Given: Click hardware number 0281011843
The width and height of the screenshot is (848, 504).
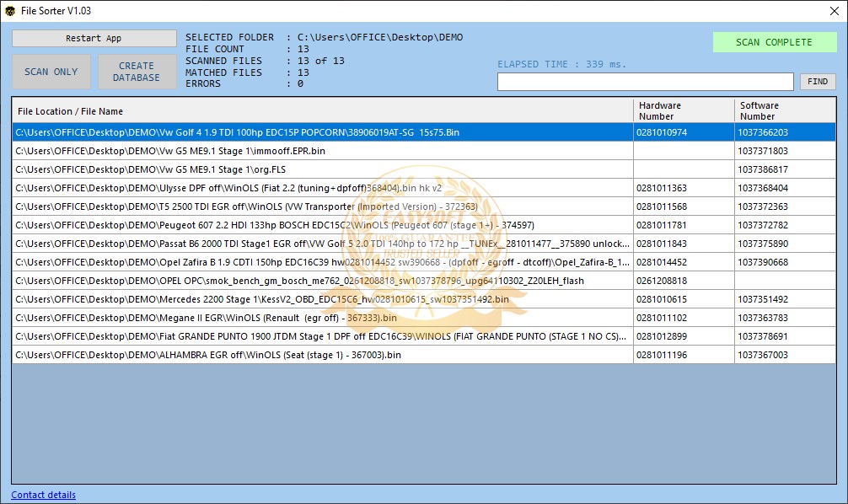Looking at the screenshot, I should pyautogui.click(x=662, y=244).
